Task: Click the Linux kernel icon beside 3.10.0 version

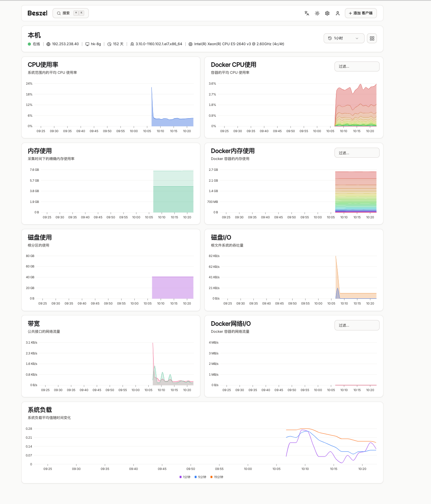Action: pos(132,44)
